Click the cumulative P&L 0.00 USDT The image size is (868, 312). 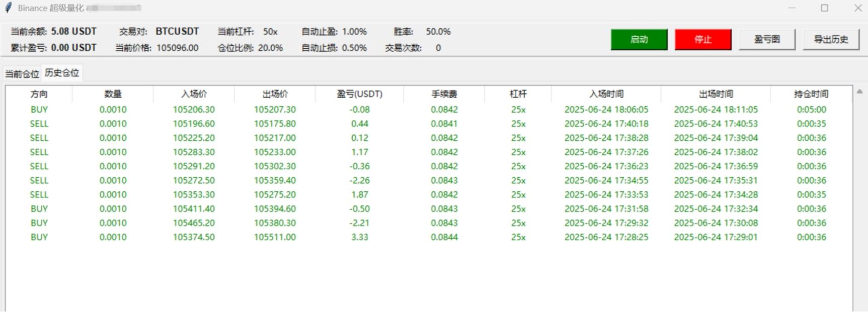73,48
